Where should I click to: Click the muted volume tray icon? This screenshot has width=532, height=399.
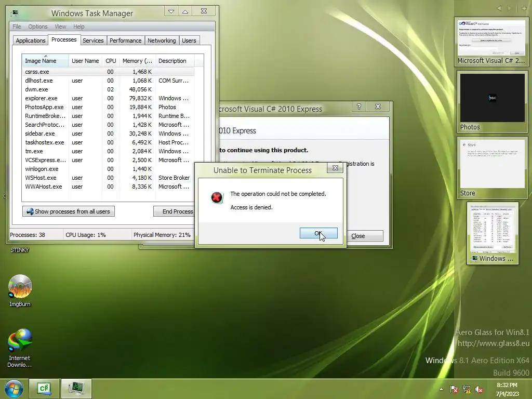pyautogui.click(x=479, y=389)
